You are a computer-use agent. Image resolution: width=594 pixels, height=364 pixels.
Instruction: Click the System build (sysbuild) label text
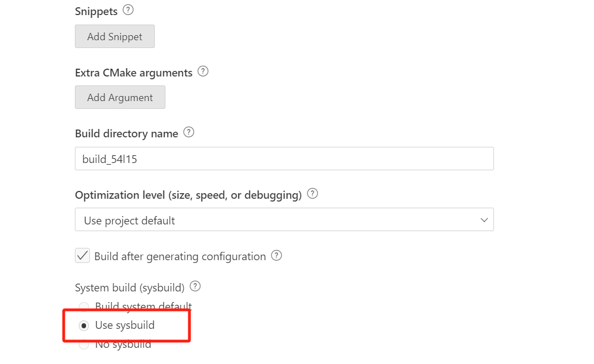(130, 288)
